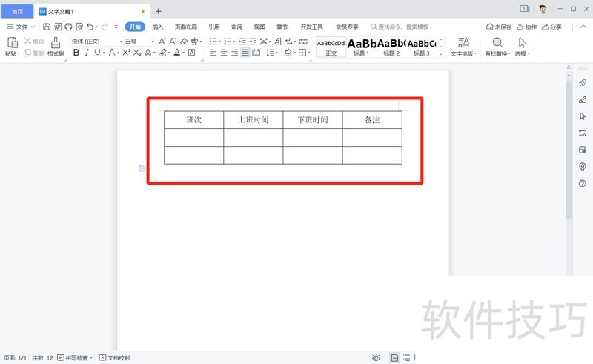Click the Redo arrow icon
The image size is (593, 364).
click(x=105, y=27)
